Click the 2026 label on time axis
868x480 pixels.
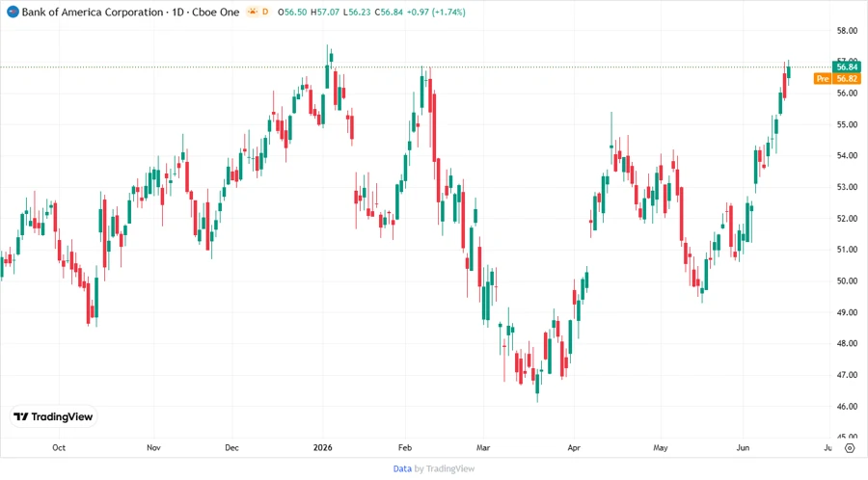point(323,448)
